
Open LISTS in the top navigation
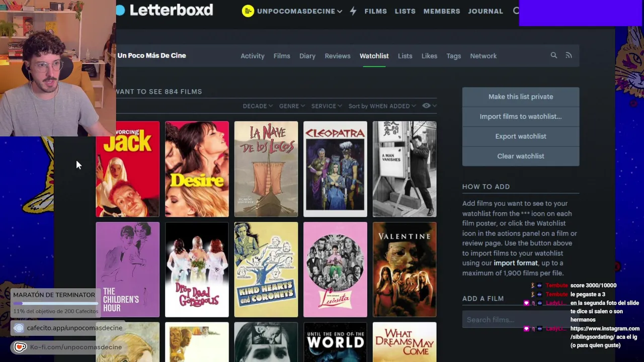click(405, 11)
